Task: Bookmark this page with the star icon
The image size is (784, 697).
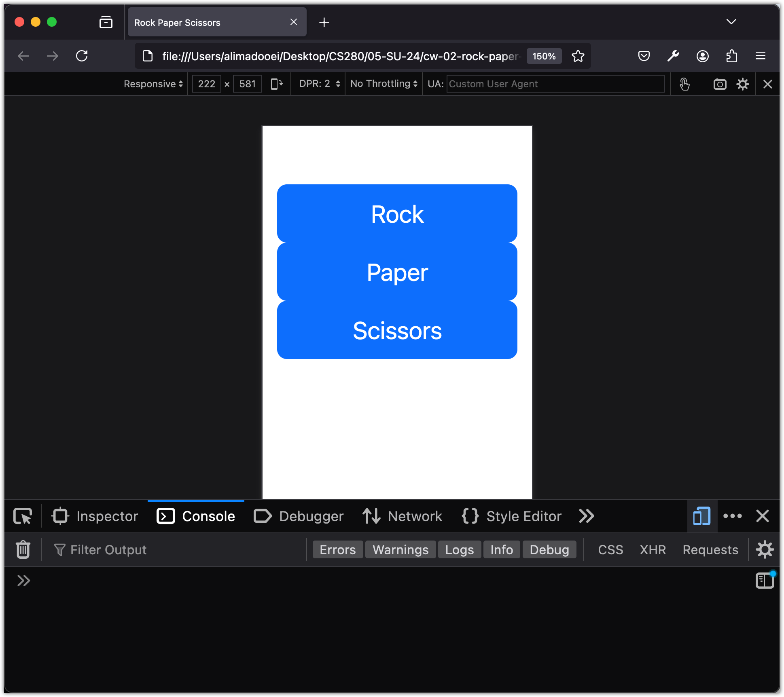Action: tap(578, 56)
